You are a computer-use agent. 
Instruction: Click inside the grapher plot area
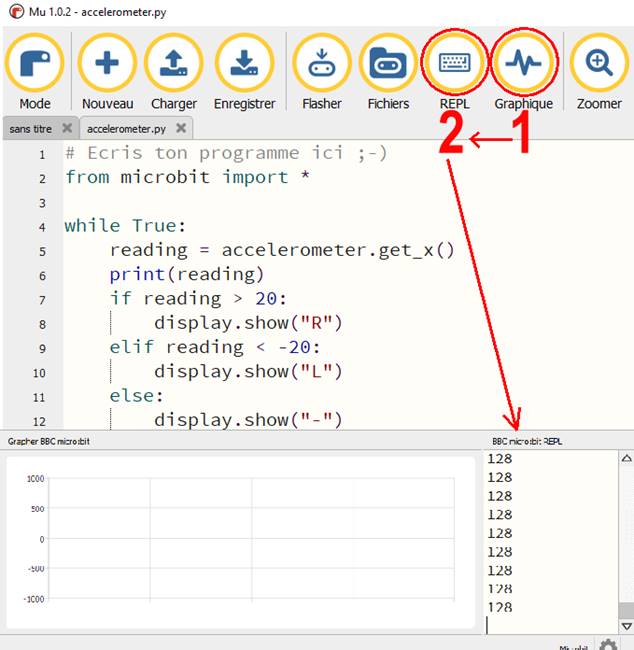point(251,538)
